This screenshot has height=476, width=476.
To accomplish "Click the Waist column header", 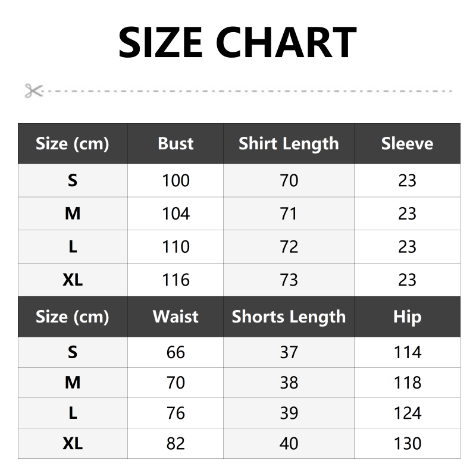I will point(176,317).
